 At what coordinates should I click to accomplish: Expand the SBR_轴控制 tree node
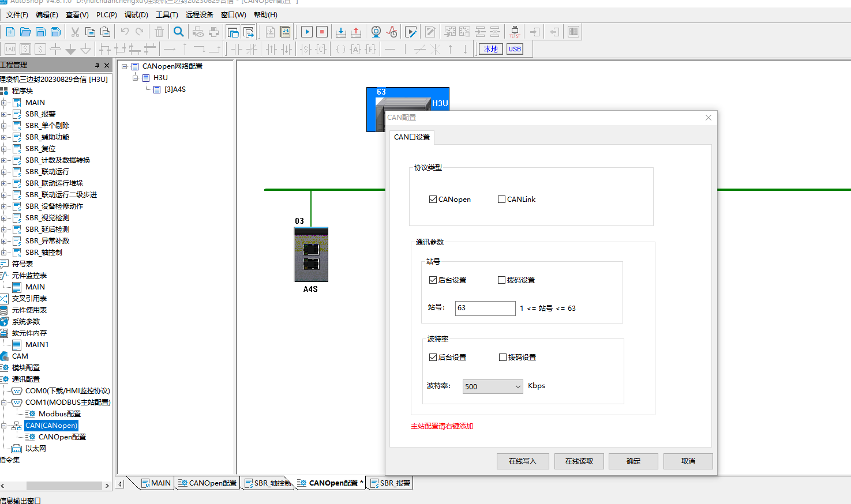tap(3, 253)
